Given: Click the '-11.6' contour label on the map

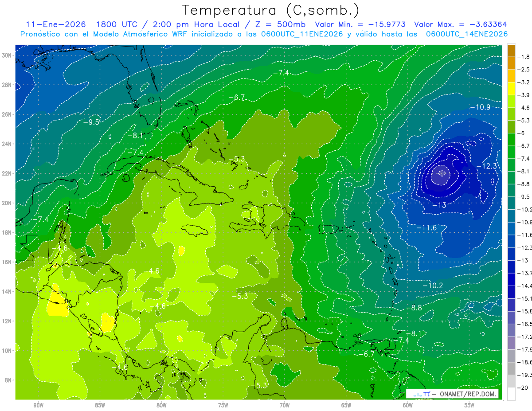Looking at the screenshot, I should [x=426, y=228].
